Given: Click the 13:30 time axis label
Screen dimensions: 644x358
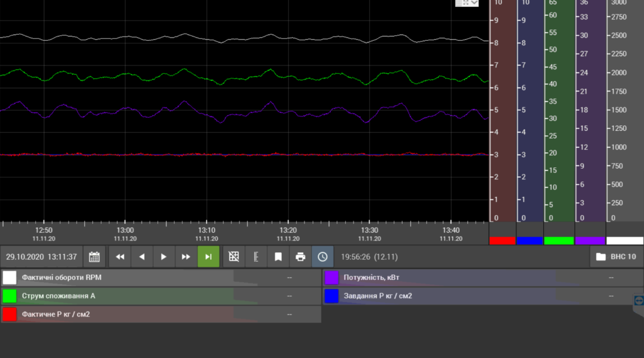Looking at the screenshot, I should point(369,234).
